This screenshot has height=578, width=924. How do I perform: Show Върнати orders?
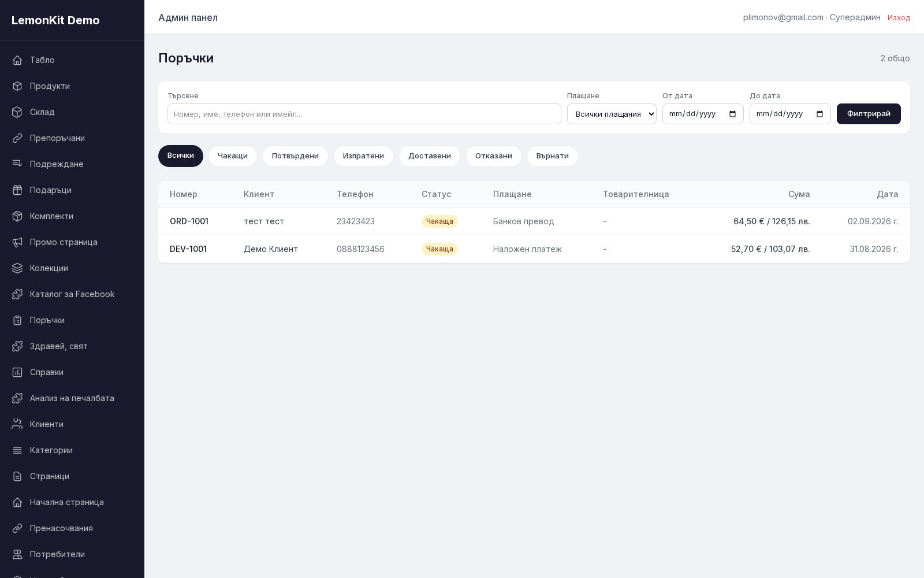click(x=553, y=156)
